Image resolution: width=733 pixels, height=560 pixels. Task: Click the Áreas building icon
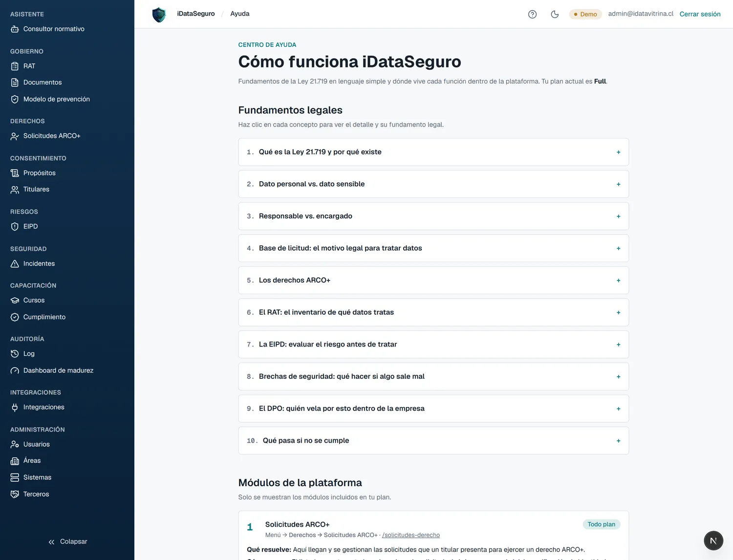(15, 461)
